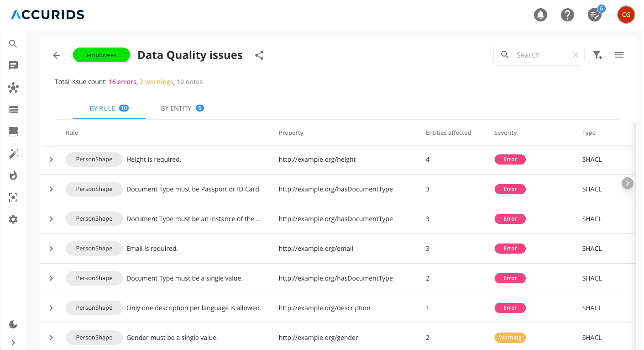Expand the collapsed left sidebar
The image size is (644, 350).
tap(13, 342)
